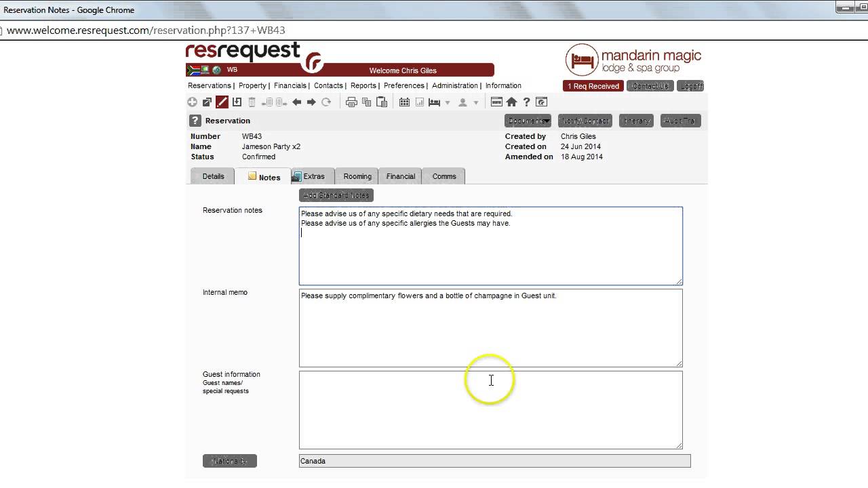This screenshot has width=868, height=488.
Task: Click the Nationality button
Action: pos(230,461)
